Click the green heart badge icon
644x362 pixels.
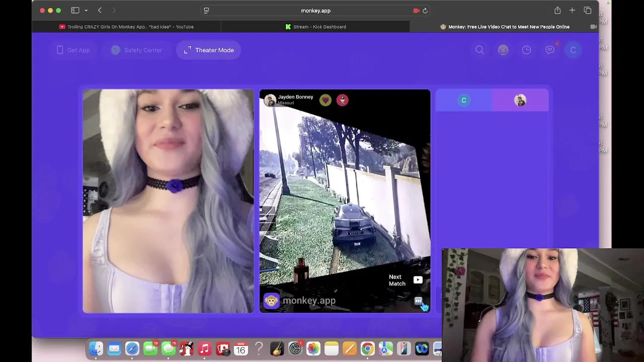point(326,100)
